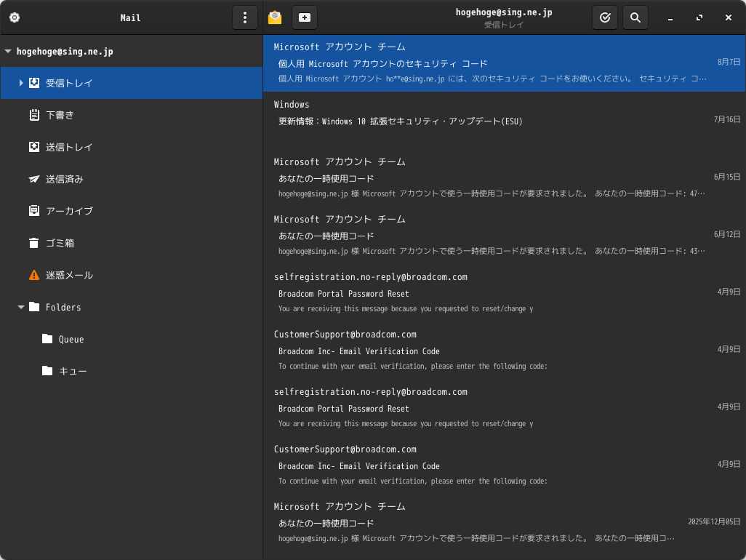The height and width of the screenshot is (560, 746).
Task: Open settings via the gear icon
Action: point(15,17)
